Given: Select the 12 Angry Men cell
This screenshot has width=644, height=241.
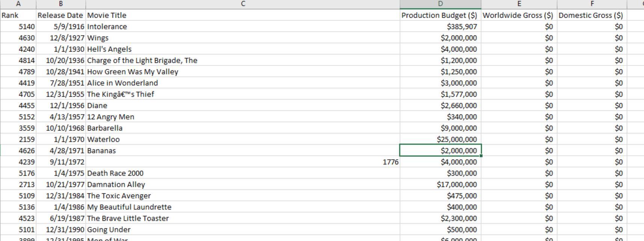Looking at the screenshot, I should (243, 117).
